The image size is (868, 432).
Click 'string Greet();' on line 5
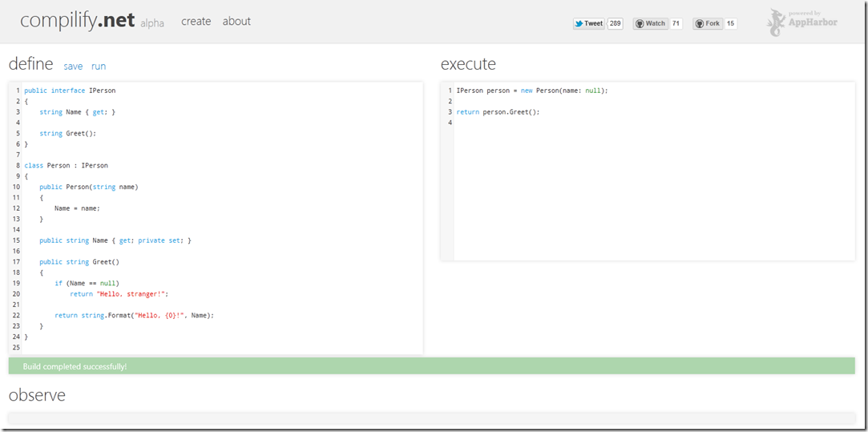pyautogui.click(x=67, y=134)
